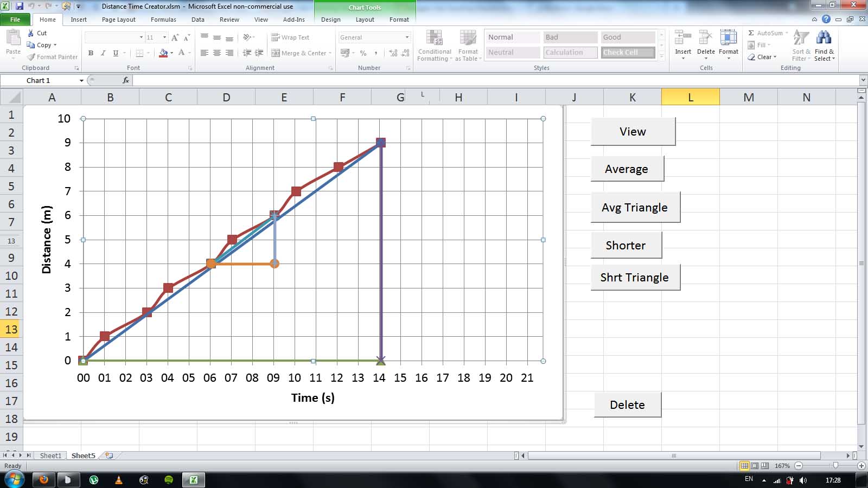Click the Orientation text-angle icon

tap(247, 37)
